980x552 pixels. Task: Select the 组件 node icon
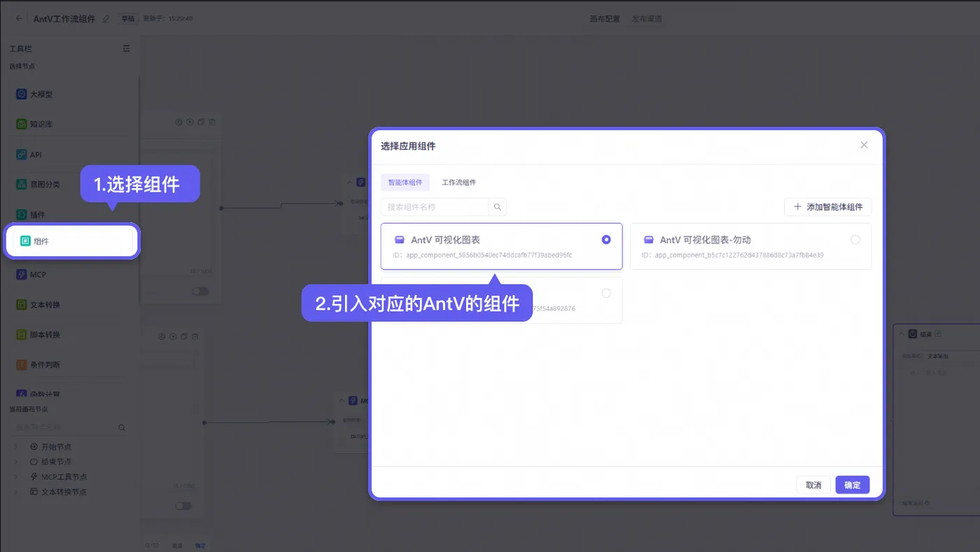click(x=25, y=241)
